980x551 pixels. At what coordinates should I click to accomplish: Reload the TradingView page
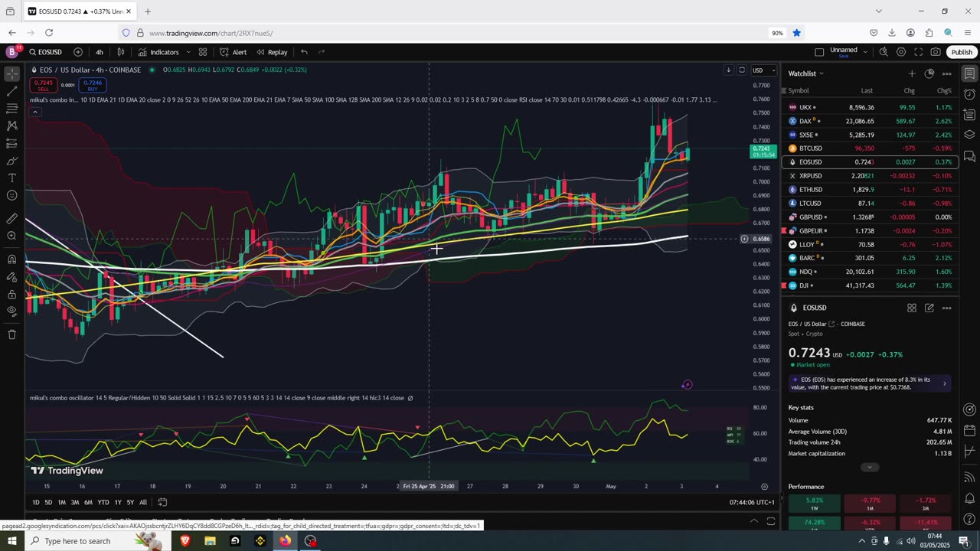49,33
